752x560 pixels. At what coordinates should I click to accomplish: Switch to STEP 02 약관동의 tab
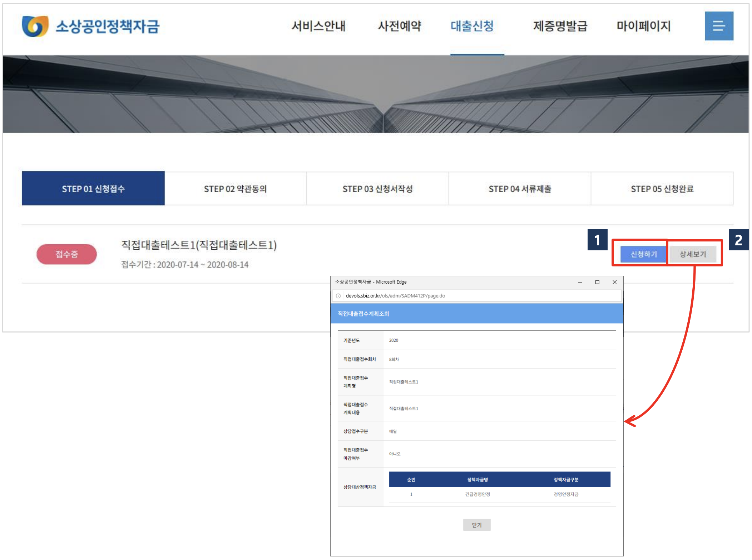click(x=235, y=189)
